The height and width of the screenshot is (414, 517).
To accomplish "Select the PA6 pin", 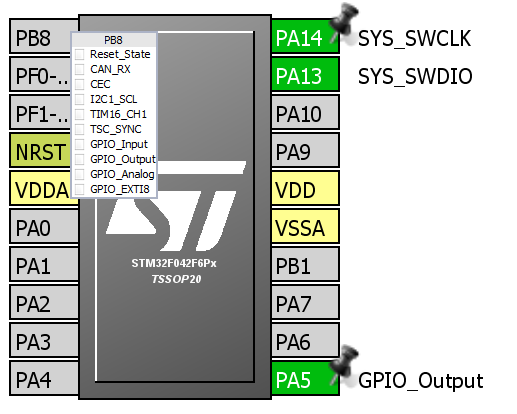I will click(305, 340).
